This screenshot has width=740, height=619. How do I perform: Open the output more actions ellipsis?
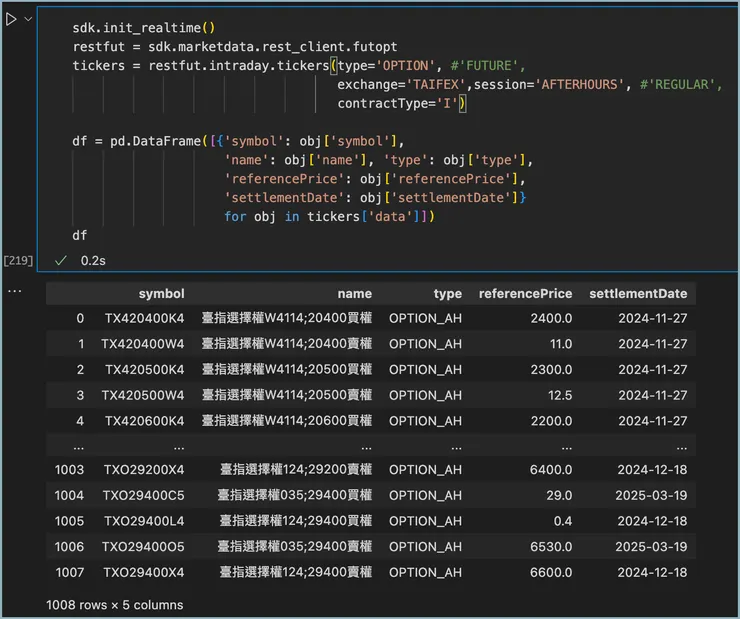point(14,290)
